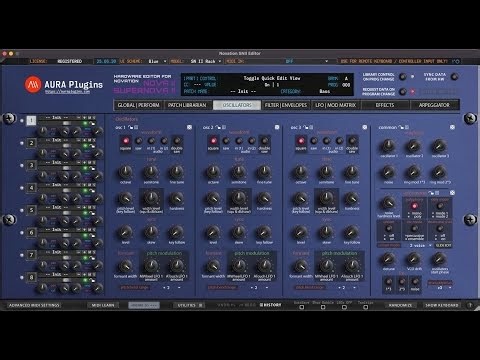480x360 pixels.
Task: Open the History panel
Action: pos(270,305)
